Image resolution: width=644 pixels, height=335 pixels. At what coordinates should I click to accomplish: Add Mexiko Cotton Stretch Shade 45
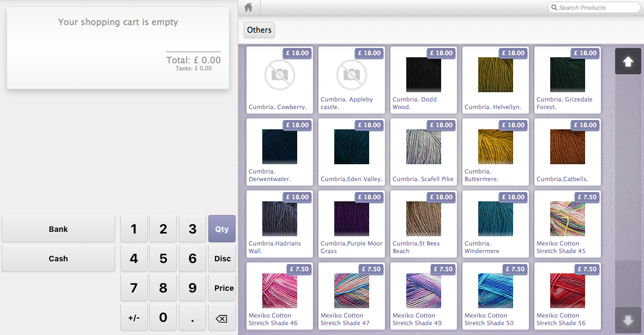coord(568,224)
